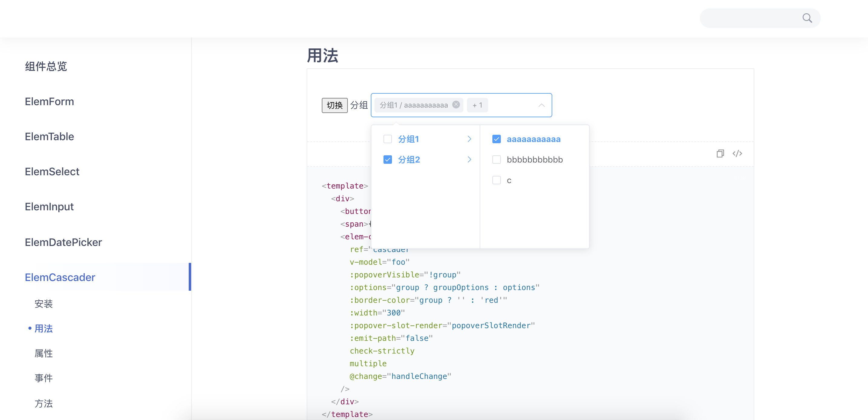This screenshot has height=420, width=868.
Task: Jump to the 用法 section link
Action: pos(44,328)
